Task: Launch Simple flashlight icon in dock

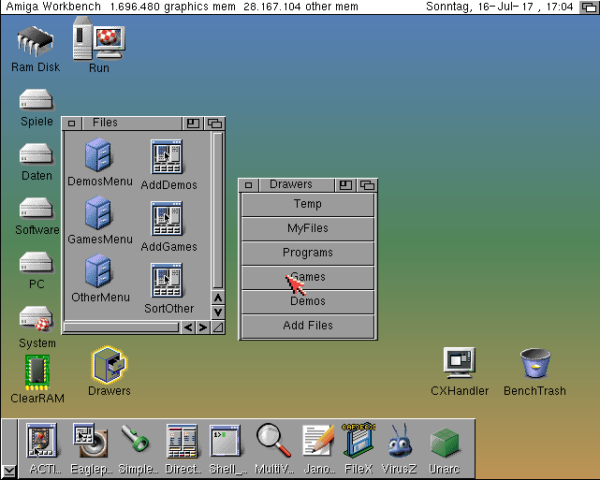Action: [135, 439]
